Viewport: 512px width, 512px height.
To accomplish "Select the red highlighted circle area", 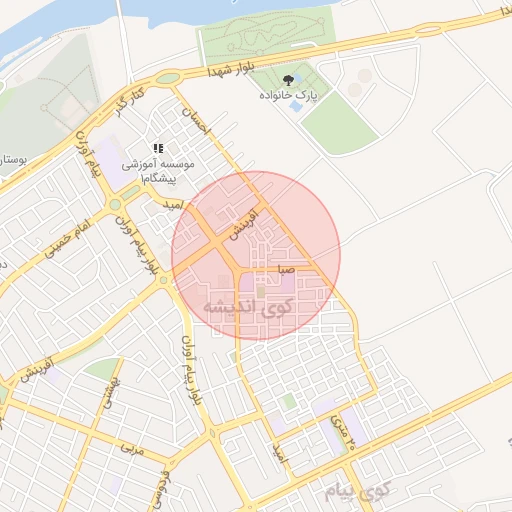I will click(256, 255).
